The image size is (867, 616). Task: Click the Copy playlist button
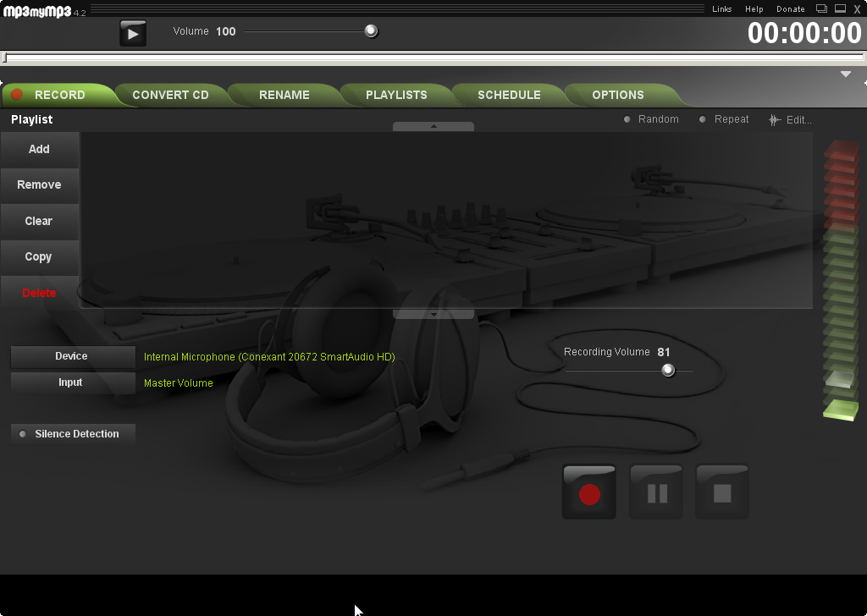(39, 257)
